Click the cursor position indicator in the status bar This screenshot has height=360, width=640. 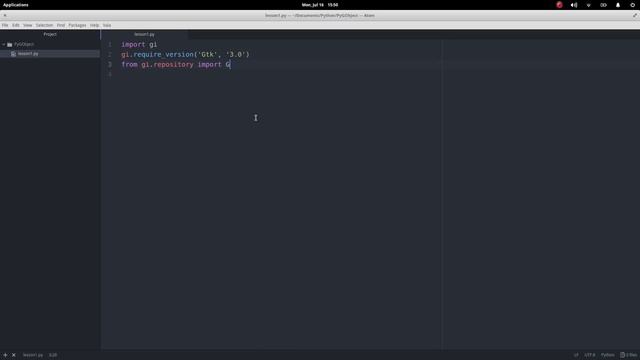tap(53, 355)
